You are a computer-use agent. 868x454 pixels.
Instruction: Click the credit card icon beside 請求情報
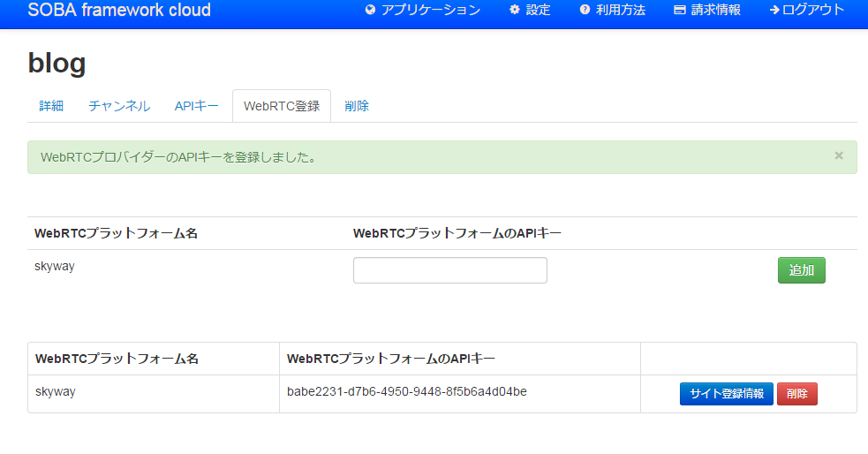pyautogui.click(x=679, y=10)
